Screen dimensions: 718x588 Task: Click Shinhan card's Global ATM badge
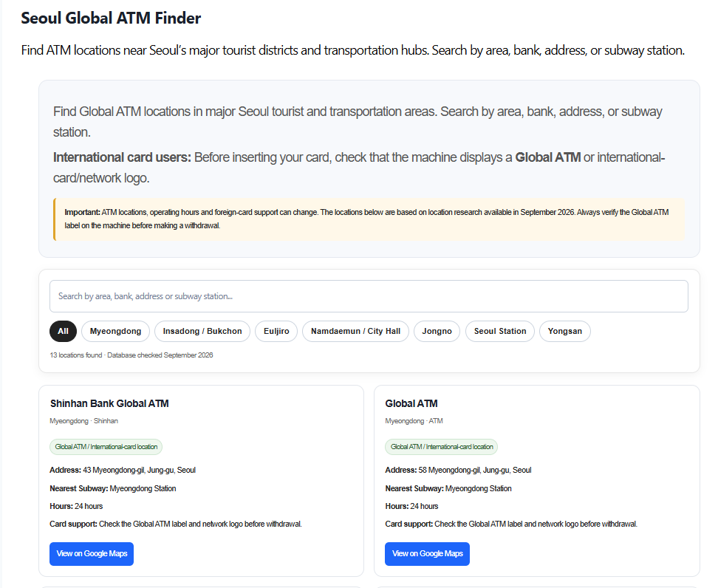pyautogui.click(x=106, y=446)
